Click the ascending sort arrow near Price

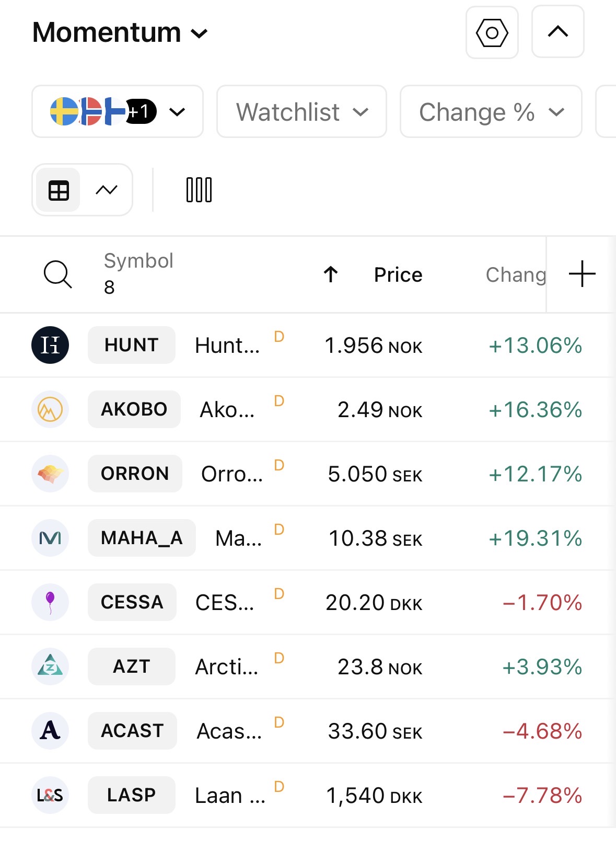(x=331, y=274)
